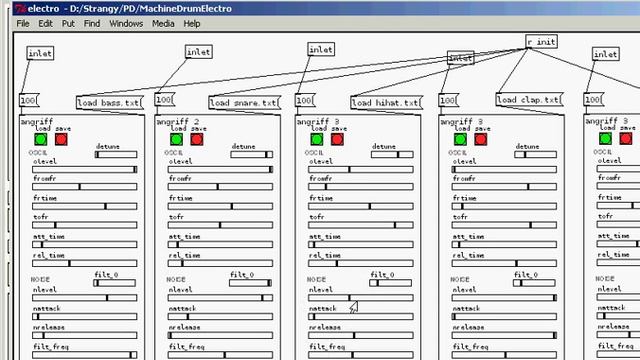This screenshot has width=640, height=360.
Task: Click the 'load bass.txt' message box
Action: [110, 103]
